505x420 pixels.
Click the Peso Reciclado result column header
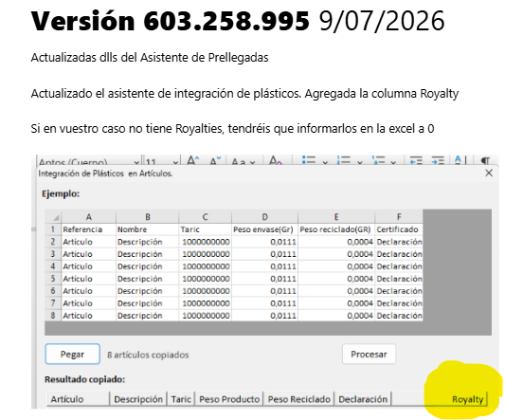tap(298, 399)
